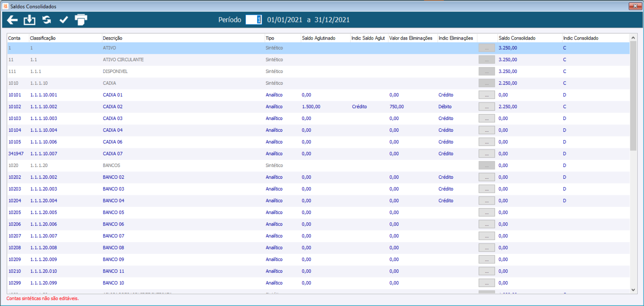Click Saldo Aglutinado value 1.500,00
Image resolution: width=644 pixels, height=306 pixels.
pos(311,107)
